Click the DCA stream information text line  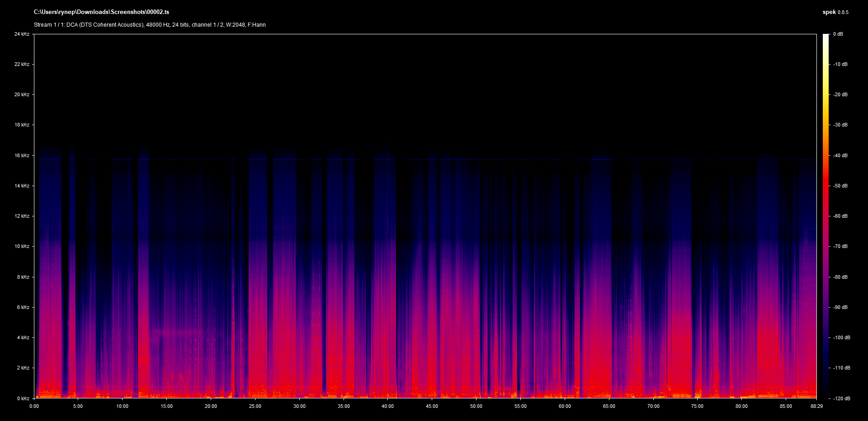(x=150, y=25)
